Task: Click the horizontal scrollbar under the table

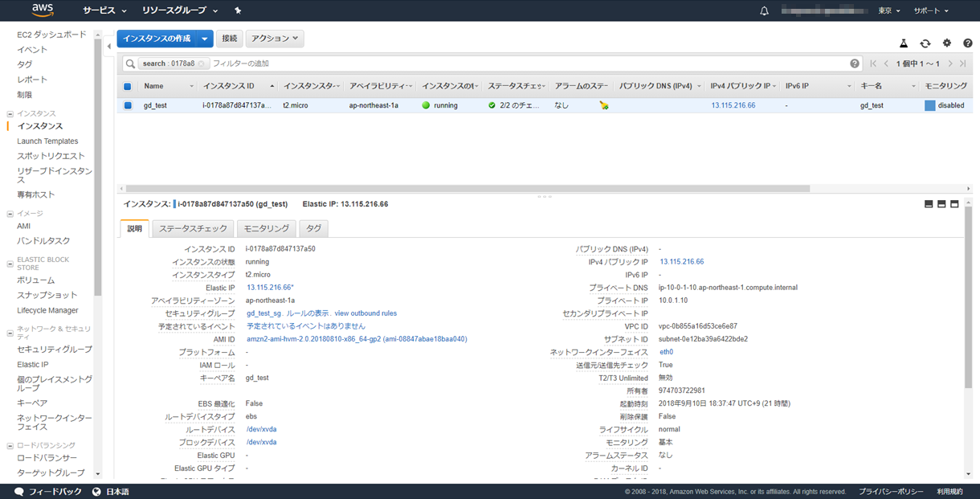Action: click(x=466, y=189)
